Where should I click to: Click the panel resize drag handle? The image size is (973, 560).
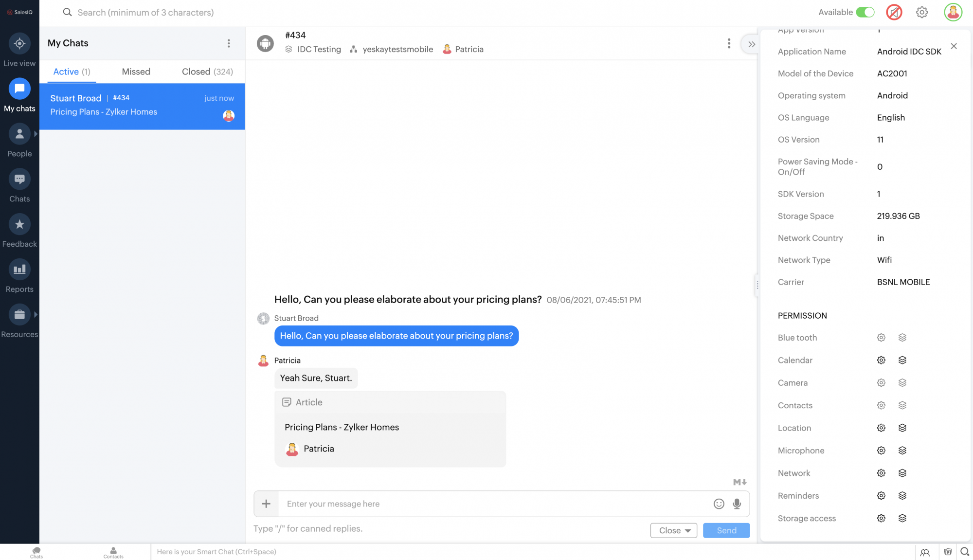click(757, 285)
